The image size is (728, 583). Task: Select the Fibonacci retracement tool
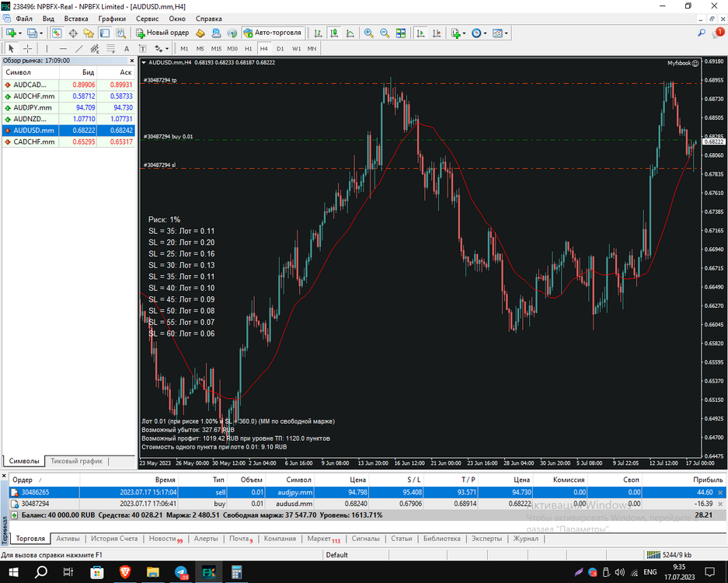coord(110,48)
